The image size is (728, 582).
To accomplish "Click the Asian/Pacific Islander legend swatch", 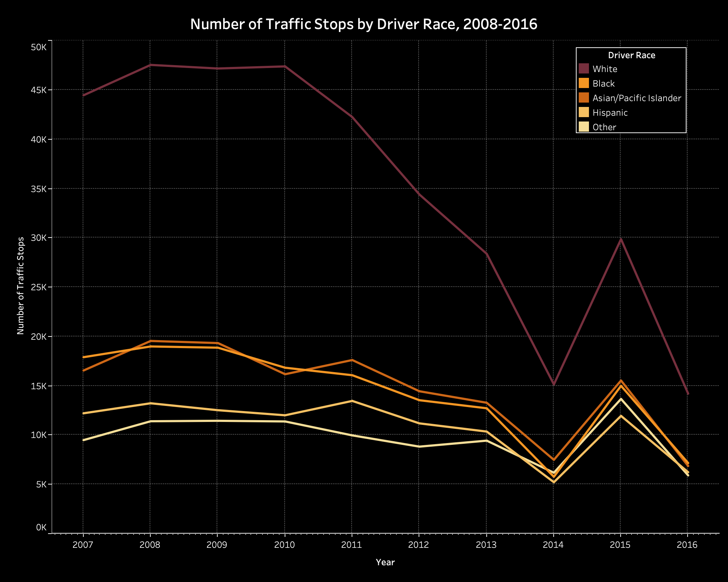I will click(x=584, y=98).
